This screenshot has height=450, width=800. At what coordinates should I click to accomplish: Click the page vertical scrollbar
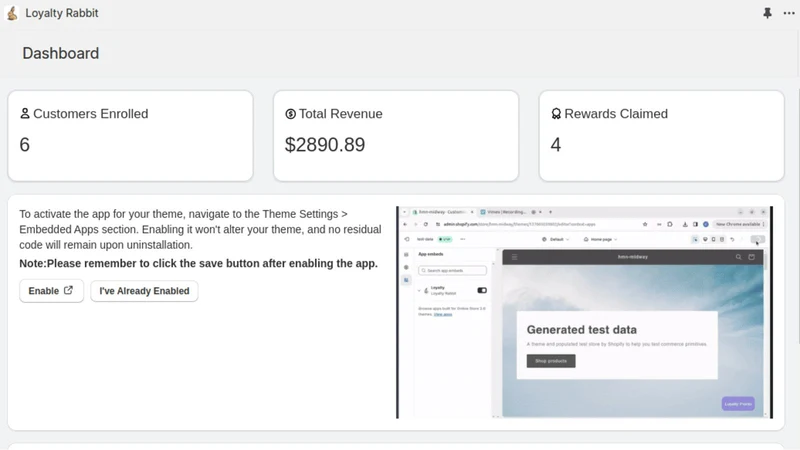coord(798,214)
